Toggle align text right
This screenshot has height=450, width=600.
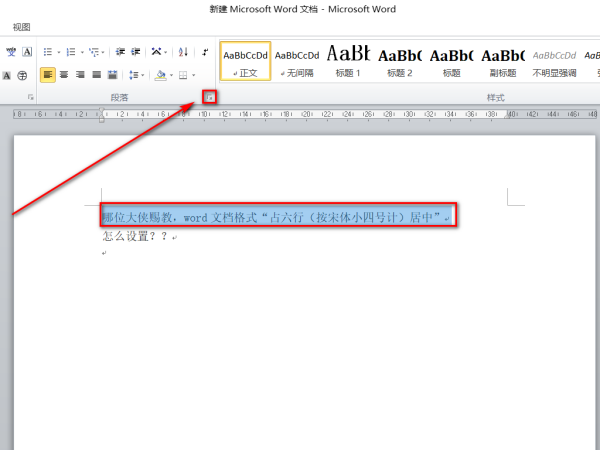[80, 75]
